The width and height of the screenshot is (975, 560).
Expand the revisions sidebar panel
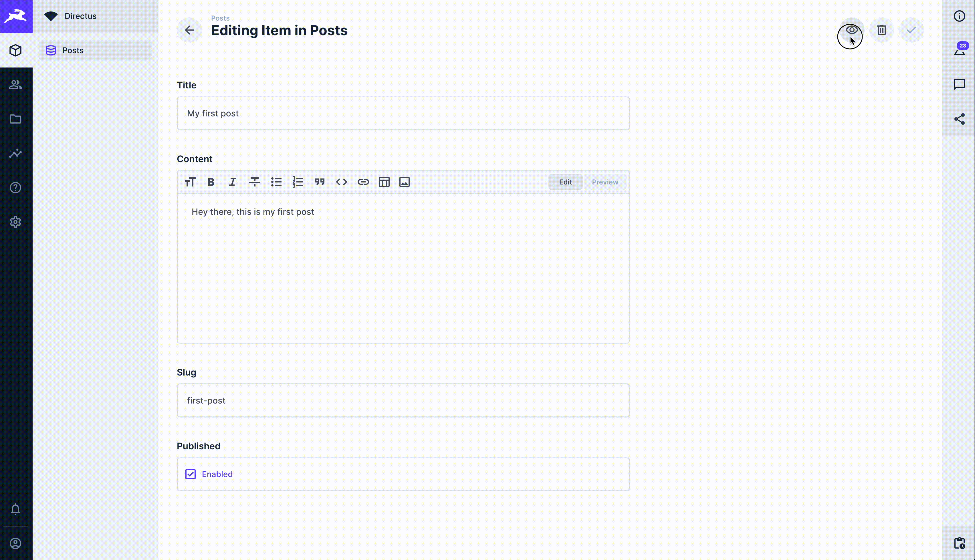click(x=959, y=50)
